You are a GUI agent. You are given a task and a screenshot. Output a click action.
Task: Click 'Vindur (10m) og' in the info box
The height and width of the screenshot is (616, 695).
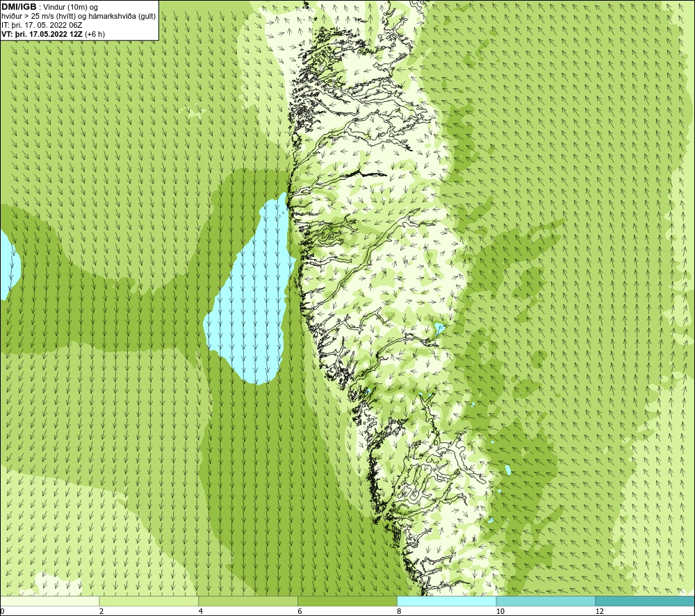(71, 8)
